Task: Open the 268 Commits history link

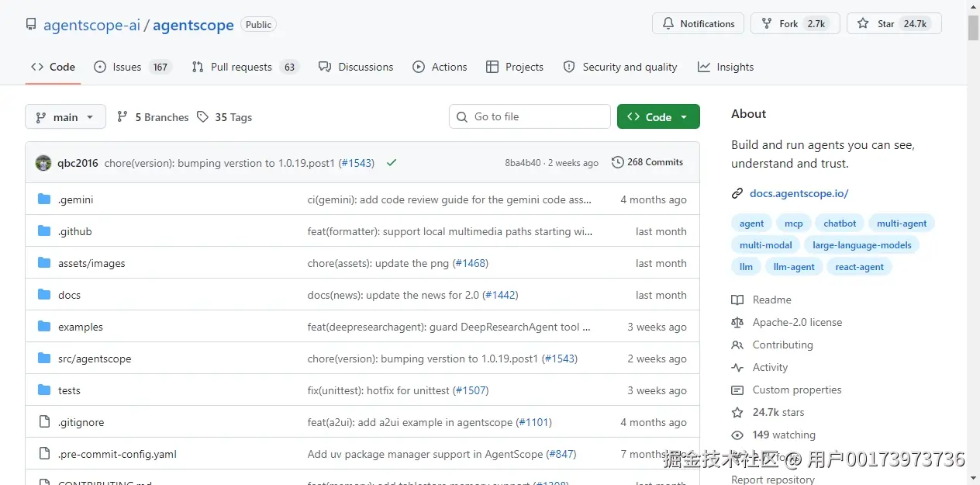Action: point(647,162)
